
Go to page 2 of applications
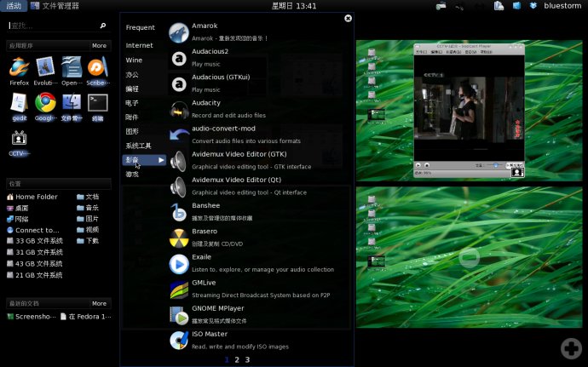[x=237, y=359]
